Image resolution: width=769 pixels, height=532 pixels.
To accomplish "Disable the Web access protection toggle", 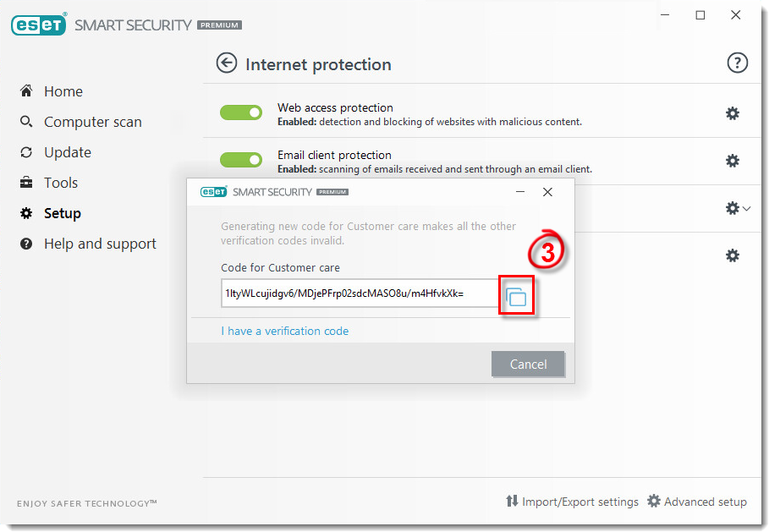I will tap(241, 112).
